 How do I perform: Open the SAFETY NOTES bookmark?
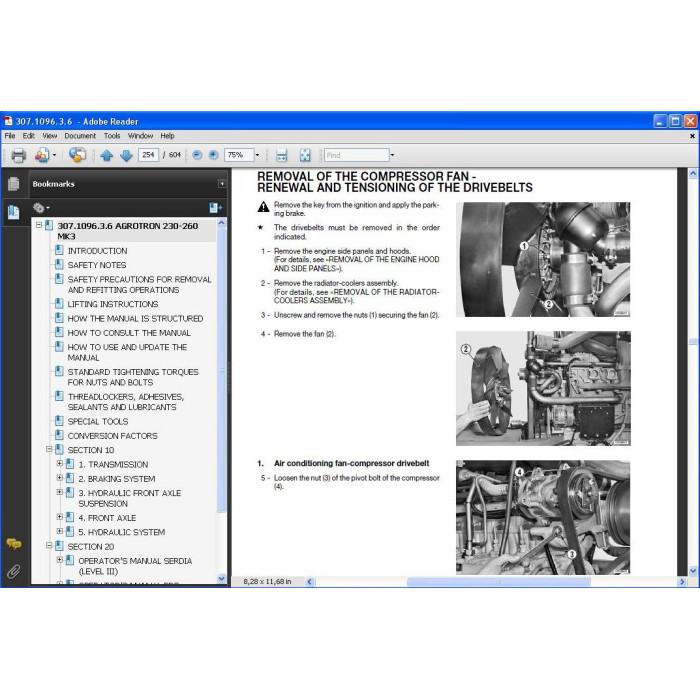point(97,265)
